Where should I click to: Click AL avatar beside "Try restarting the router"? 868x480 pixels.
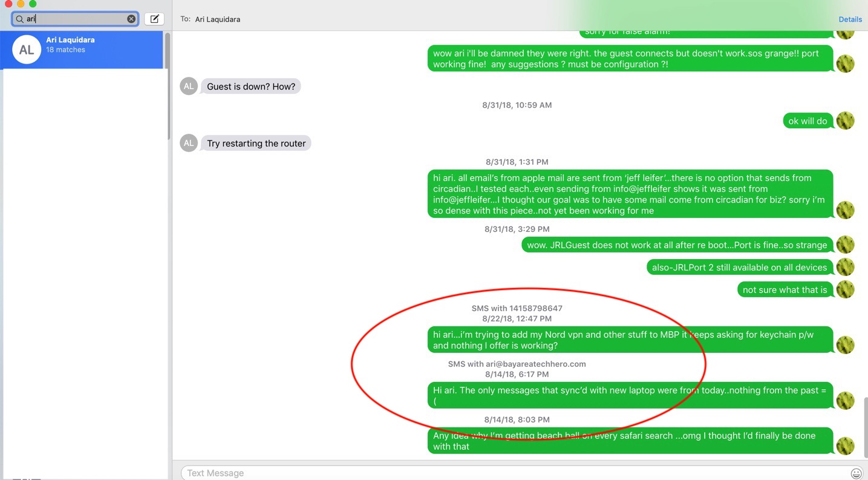189,143
